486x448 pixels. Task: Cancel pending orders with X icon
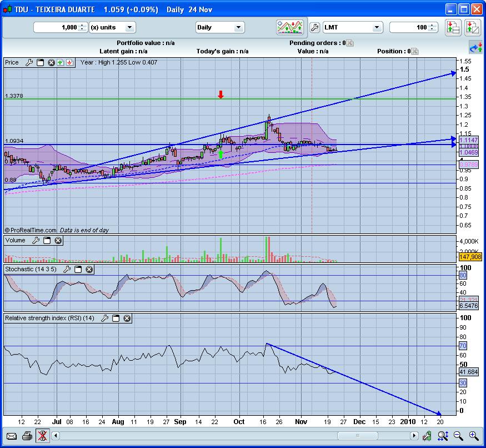(x=349, y=43)
